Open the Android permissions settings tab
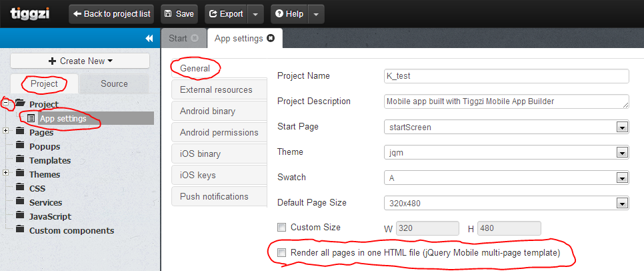Viewport: 644px width, 271px height. pyautogui.click(x=219, y=132)
